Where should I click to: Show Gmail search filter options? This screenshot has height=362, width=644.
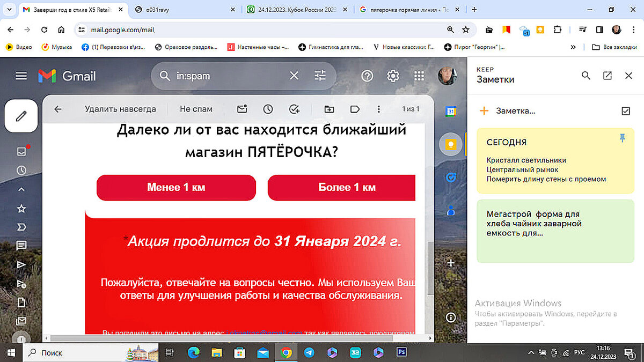click(320, 76)
